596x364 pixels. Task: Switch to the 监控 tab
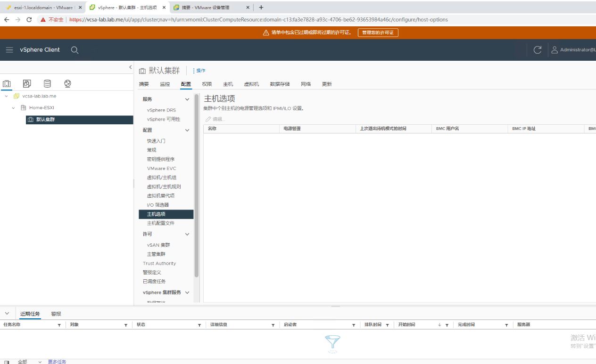coord(165,84)
